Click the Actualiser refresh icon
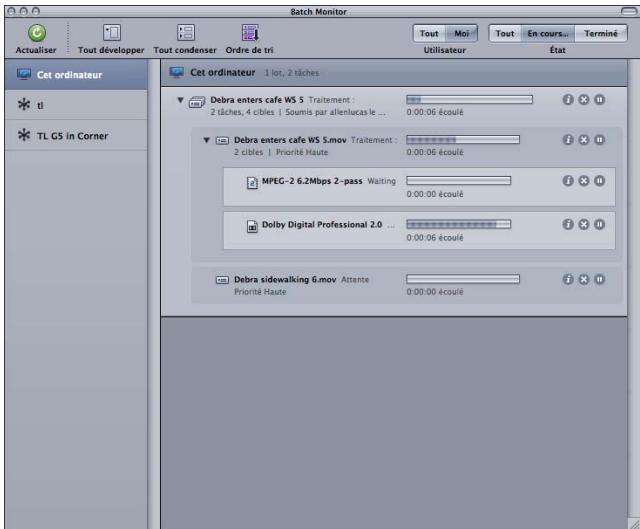The image size is (640, 529). tap(36, 33)
